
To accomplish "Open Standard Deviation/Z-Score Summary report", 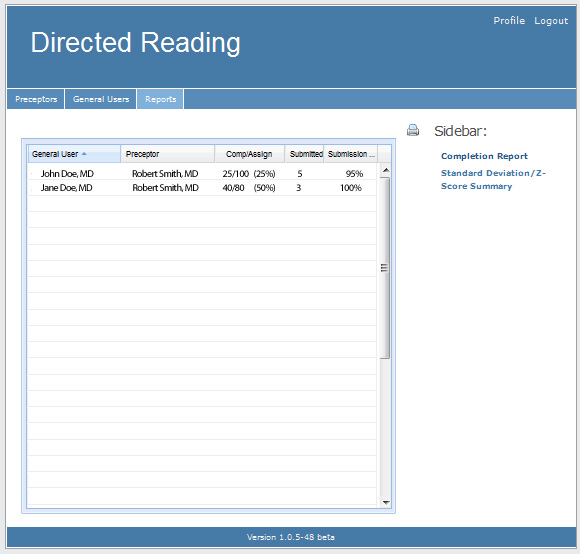I will (x=493, y=180).
